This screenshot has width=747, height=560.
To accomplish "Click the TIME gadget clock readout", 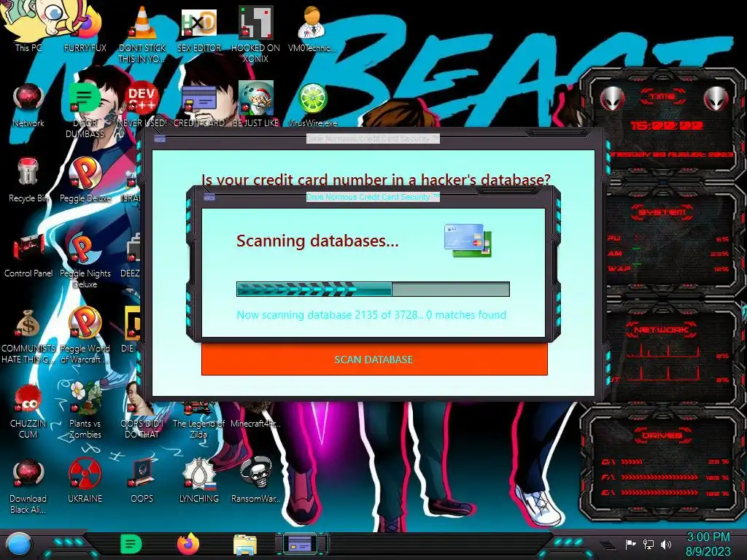I will tap(667, 125).
